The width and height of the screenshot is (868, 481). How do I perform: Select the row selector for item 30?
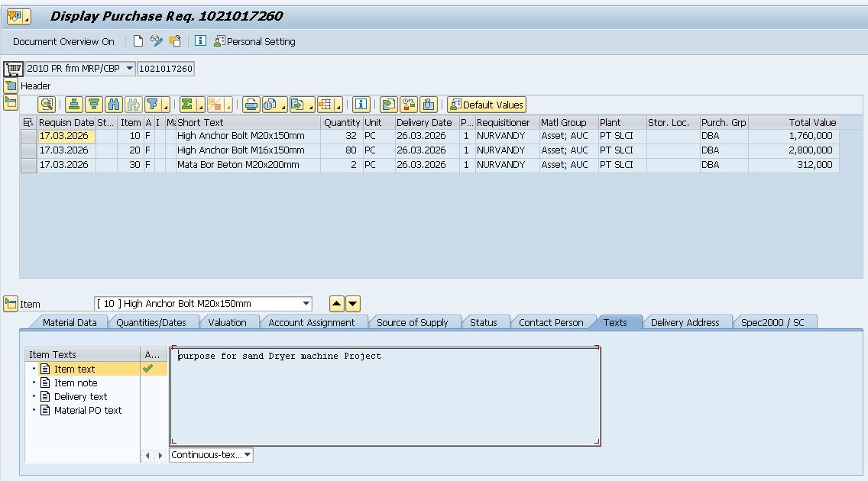click(28, 165)
